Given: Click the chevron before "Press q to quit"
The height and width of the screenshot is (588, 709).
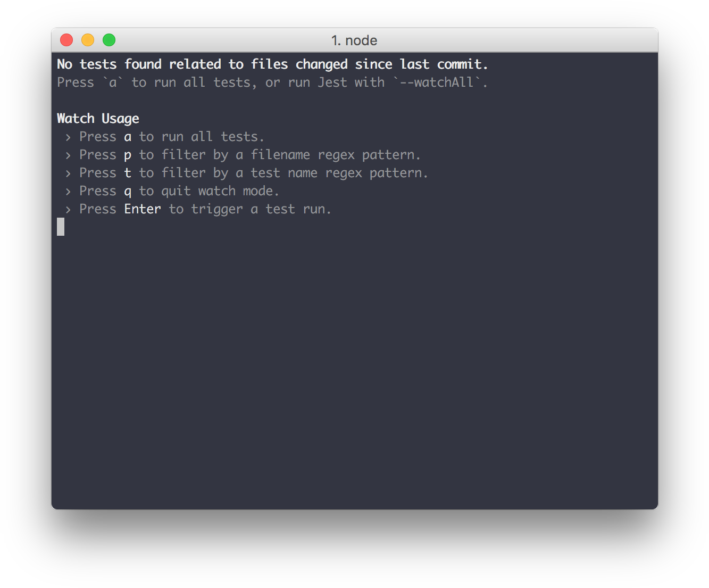Looking at the screenshot, I should [68, 192].
